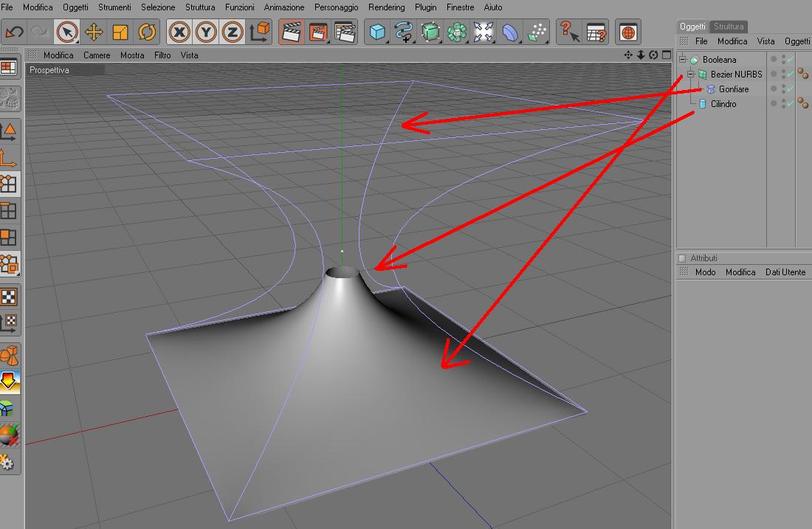
Task: Open the viewport Camere menu
Action: [97, 55]
